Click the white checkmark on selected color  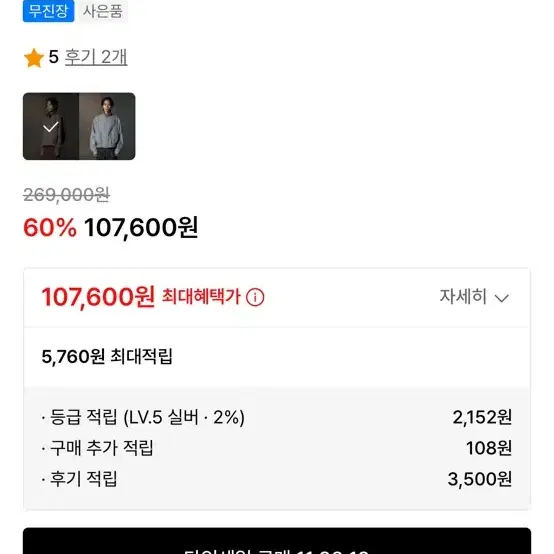(x=51, y=127)
